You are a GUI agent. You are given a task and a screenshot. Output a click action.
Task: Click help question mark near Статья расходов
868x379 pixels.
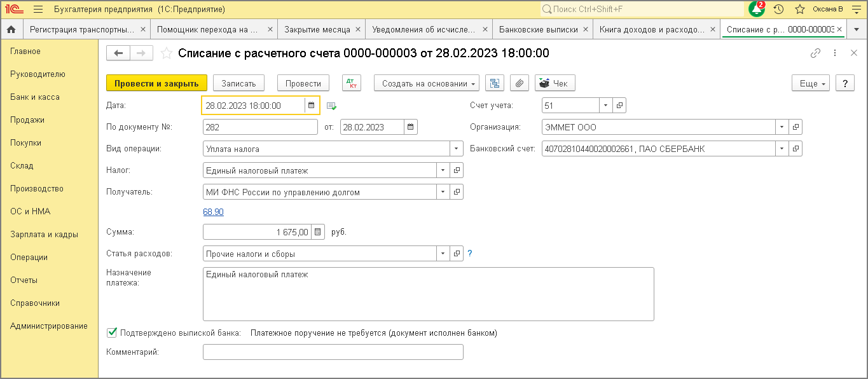[470, 254]
